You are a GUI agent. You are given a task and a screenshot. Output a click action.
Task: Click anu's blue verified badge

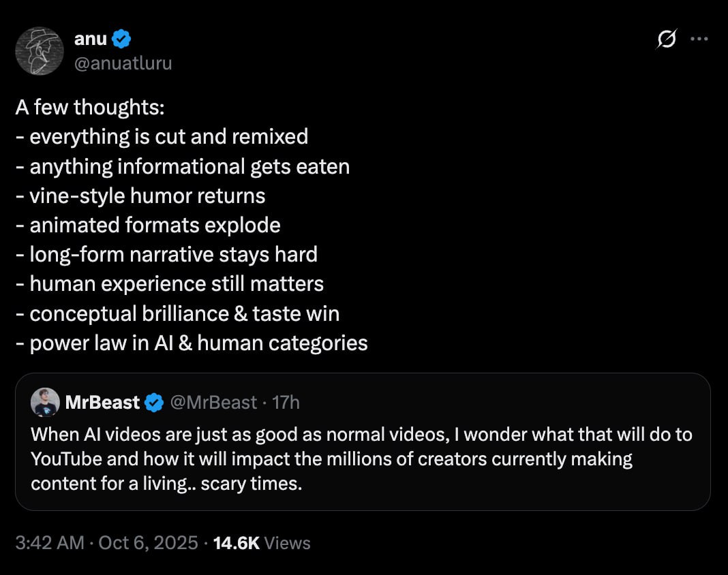[120, 39]
